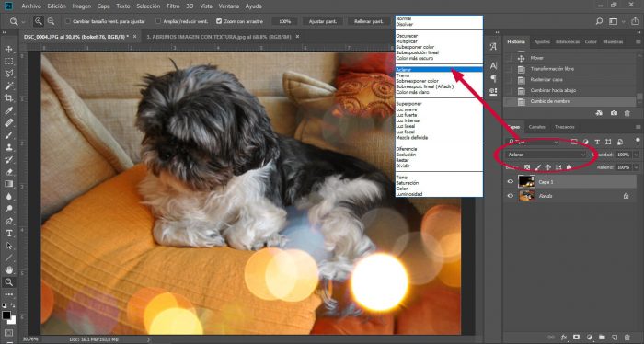Toggle lock transparent pixels icon

(x=527, y=167)
